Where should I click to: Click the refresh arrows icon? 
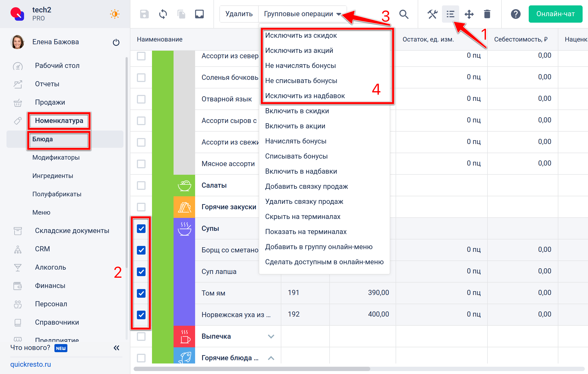[163, 14]
